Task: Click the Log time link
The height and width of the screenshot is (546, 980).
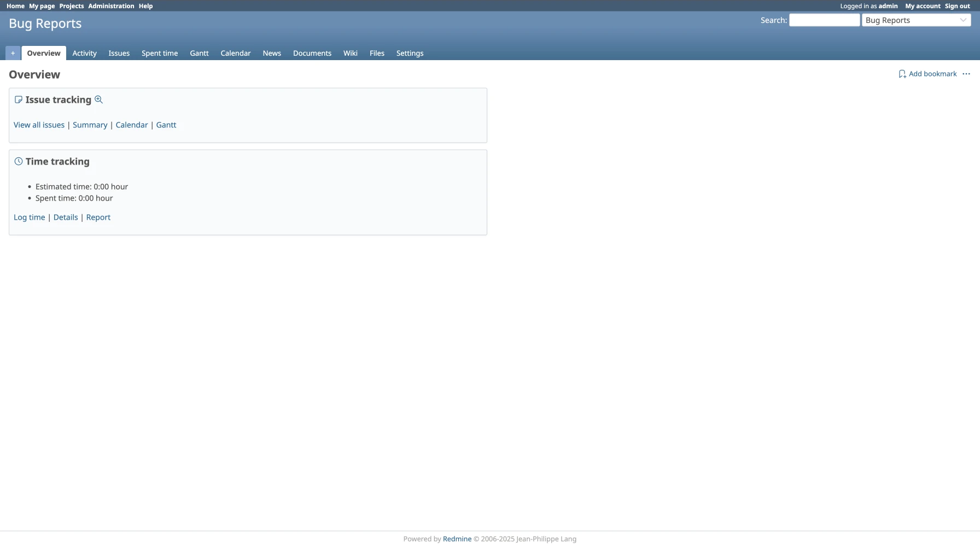Action: tap(29, 217)
